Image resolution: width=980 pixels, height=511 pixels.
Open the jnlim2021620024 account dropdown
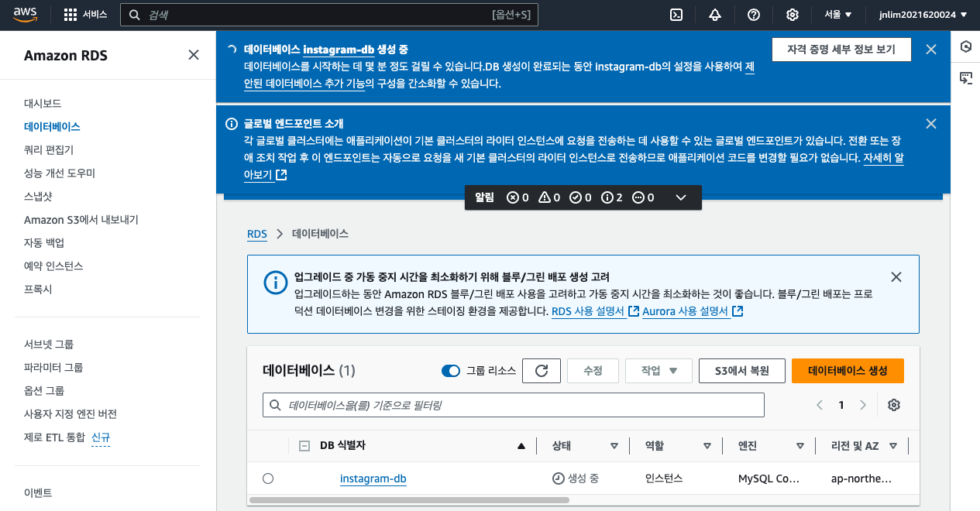923,15
